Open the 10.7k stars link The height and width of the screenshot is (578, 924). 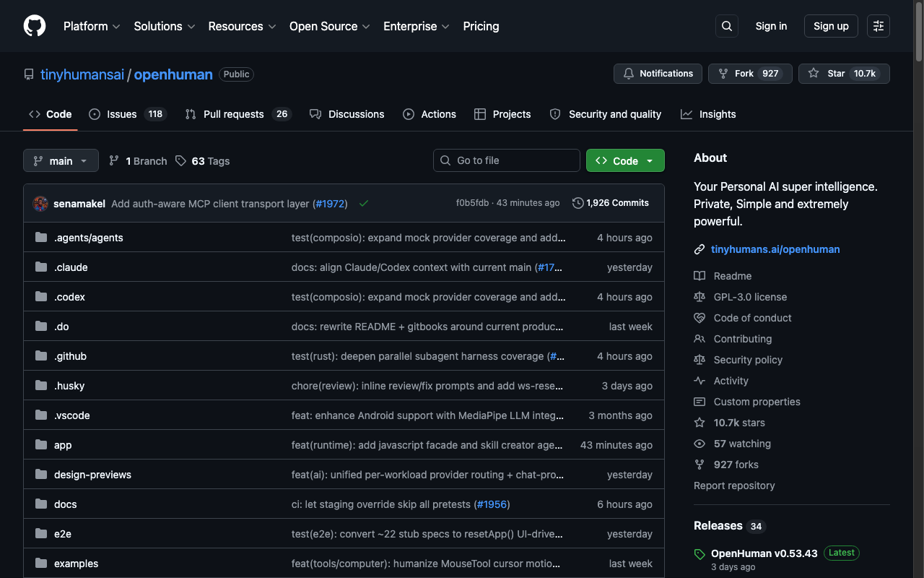pyautogui.click(x=739, y=423)
